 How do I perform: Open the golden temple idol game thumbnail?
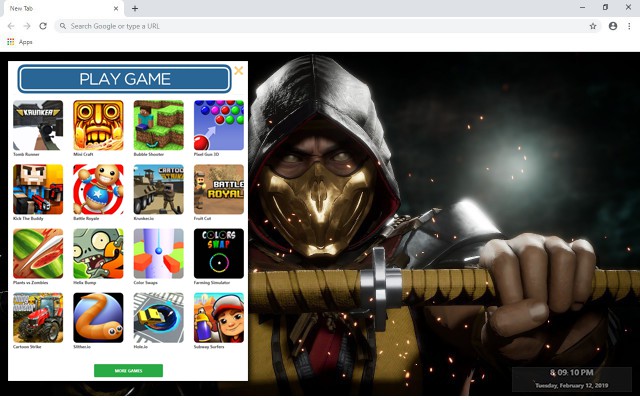coord(98,125)
